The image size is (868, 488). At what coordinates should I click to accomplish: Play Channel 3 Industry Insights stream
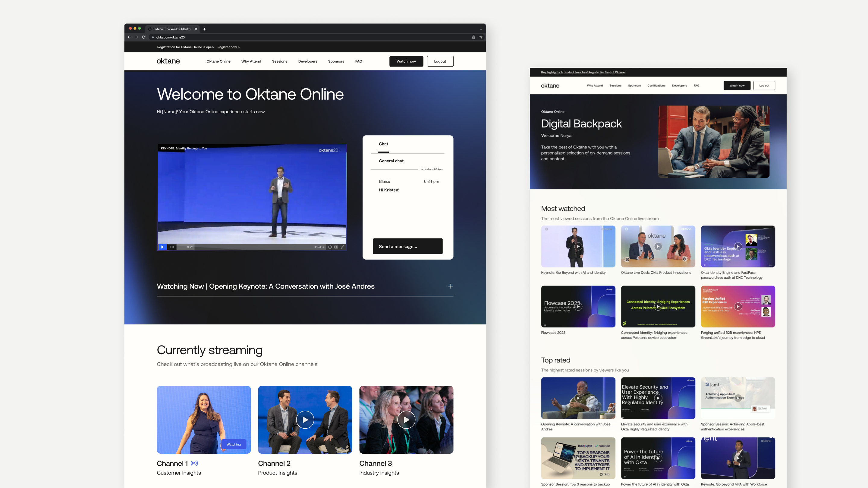point(406,420)
